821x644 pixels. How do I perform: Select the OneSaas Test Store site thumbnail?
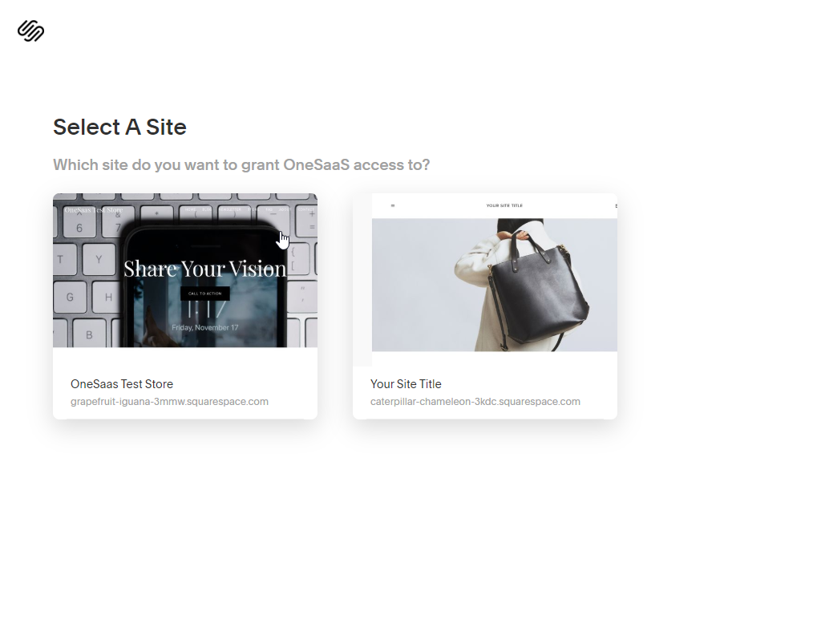(185, 270)
